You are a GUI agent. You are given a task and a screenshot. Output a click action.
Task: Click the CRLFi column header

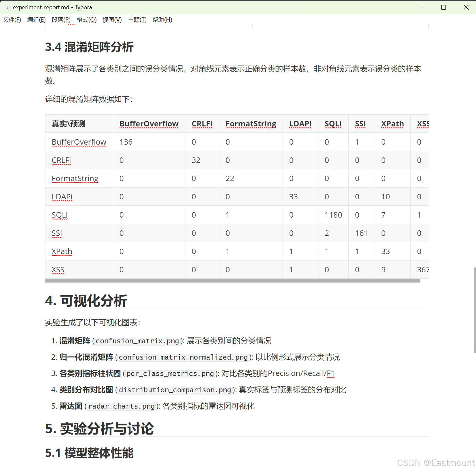tap(202, 124)
